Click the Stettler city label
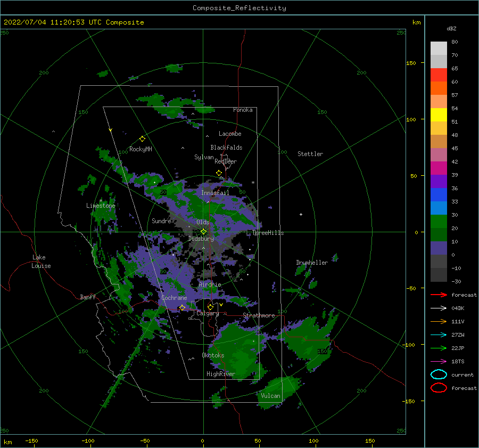479x448 pixels. 310,154
